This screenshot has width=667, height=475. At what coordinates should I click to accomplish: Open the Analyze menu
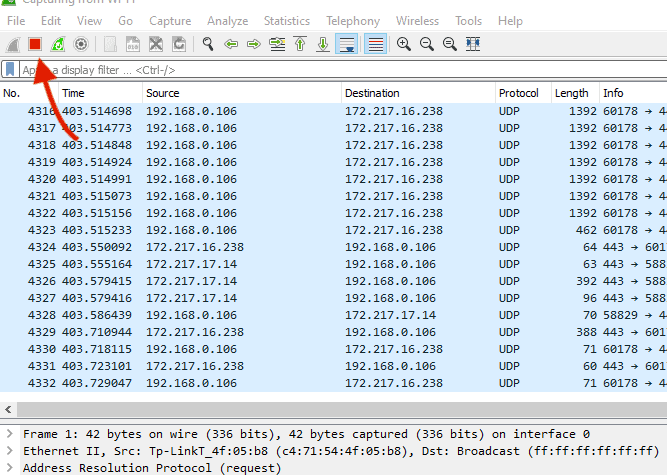pos(228,21)
